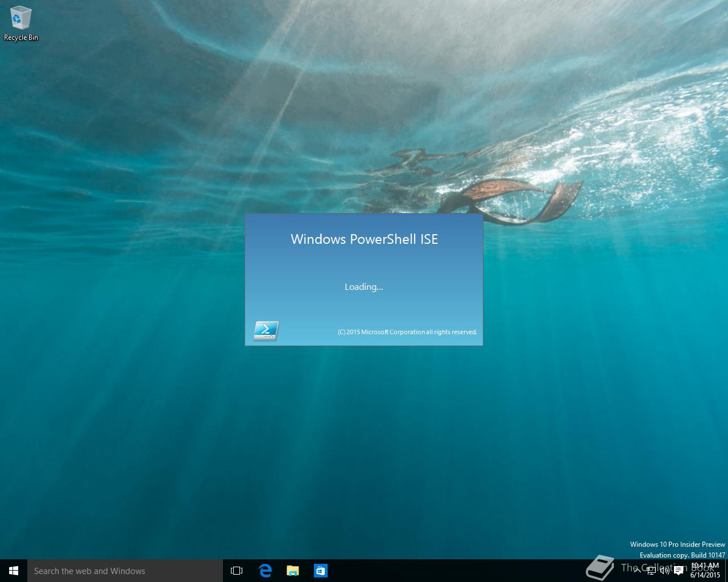Image resolution: width=728 pixels, height=582 pixels.
Task: Open the taskbar clock and date
Action: pos(705,571)
